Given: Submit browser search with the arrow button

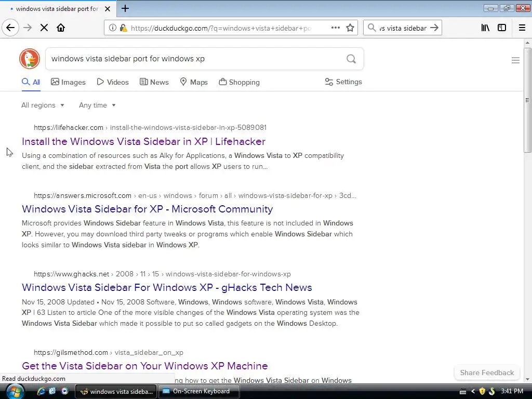Looking at the screenshot, I should 434,28.
